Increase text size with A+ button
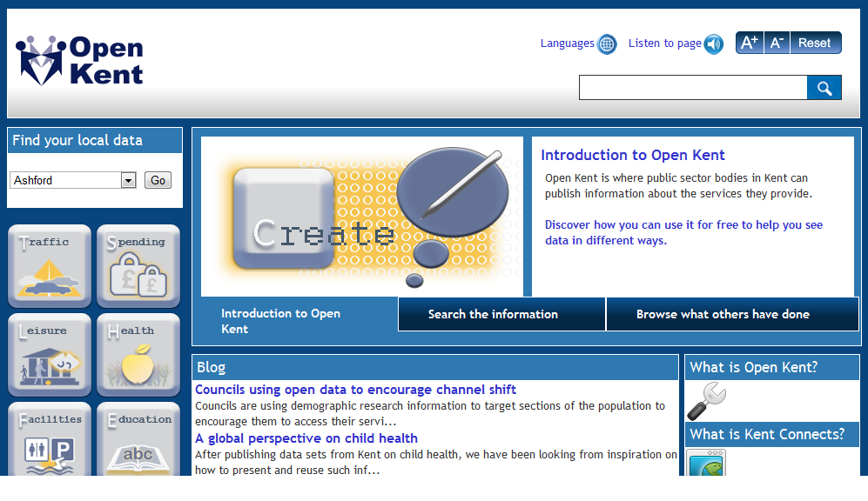 click(x=750, y=43)
